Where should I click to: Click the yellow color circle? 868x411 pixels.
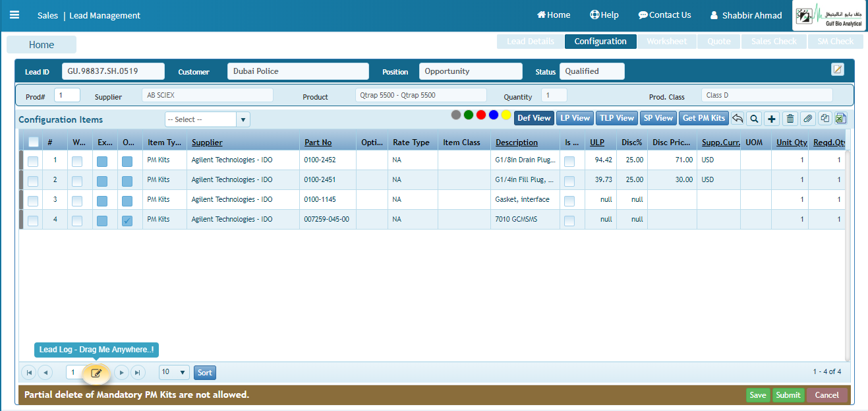point(506,115)
